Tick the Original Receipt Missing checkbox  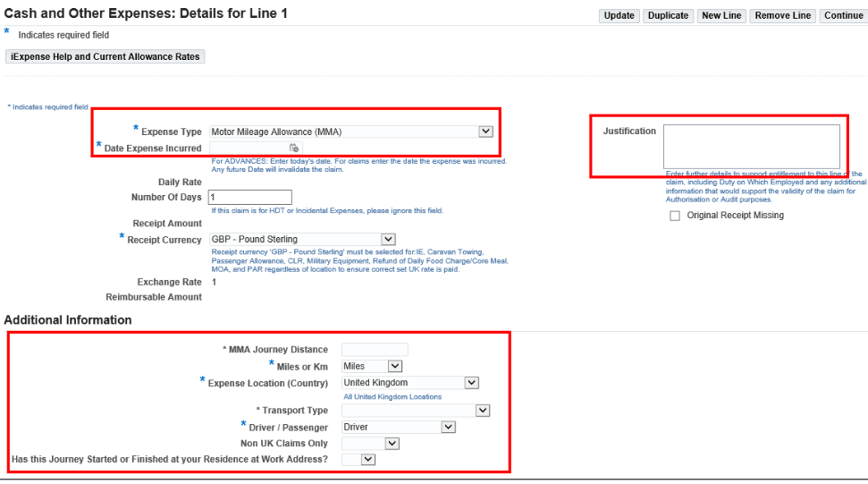tap(675, 216)
